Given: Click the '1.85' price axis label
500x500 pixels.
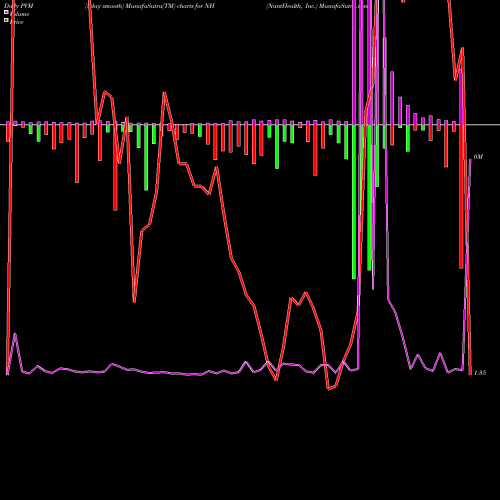Looking at the screenshot, I should (480, 373).
